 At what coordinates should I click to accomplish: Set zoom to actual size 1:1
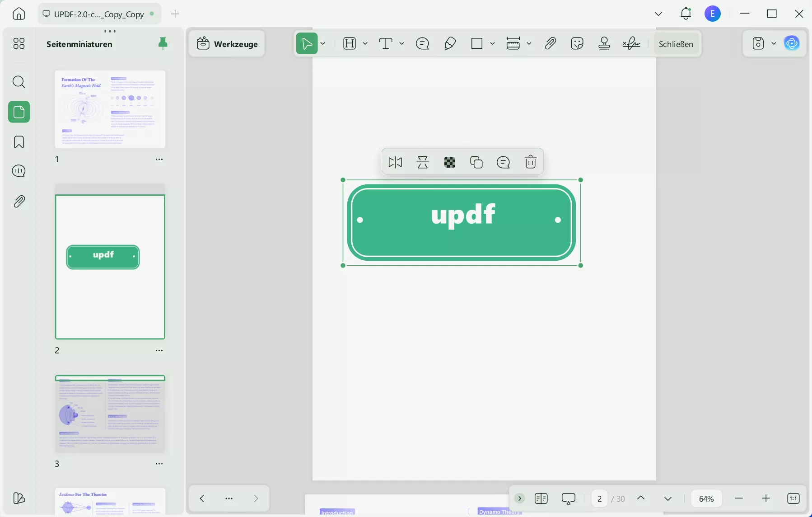(793, 498)
